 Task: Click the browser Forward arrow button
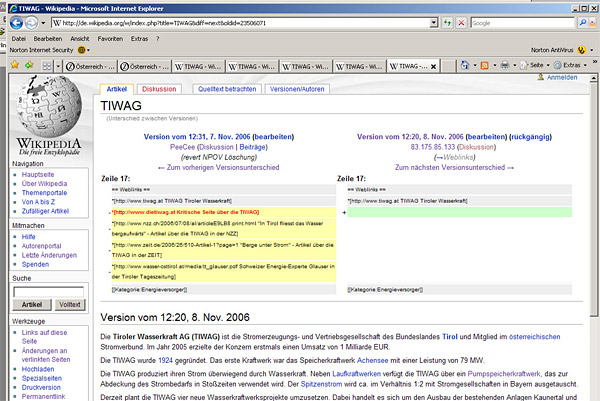[31, 23]
